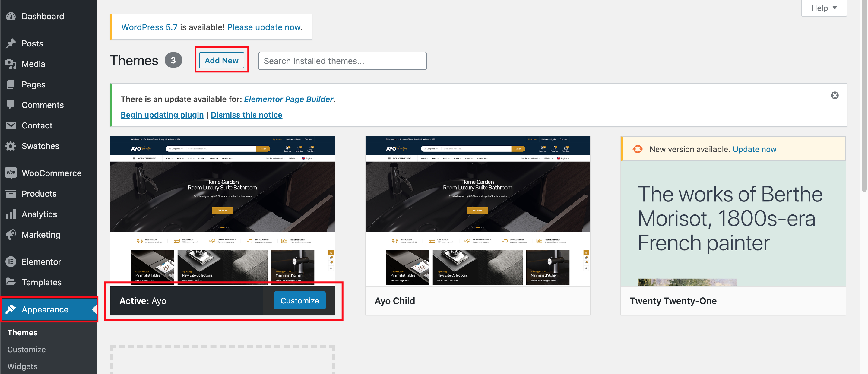Select the Twenty Twenty-One theme preview

click(733, 223)
